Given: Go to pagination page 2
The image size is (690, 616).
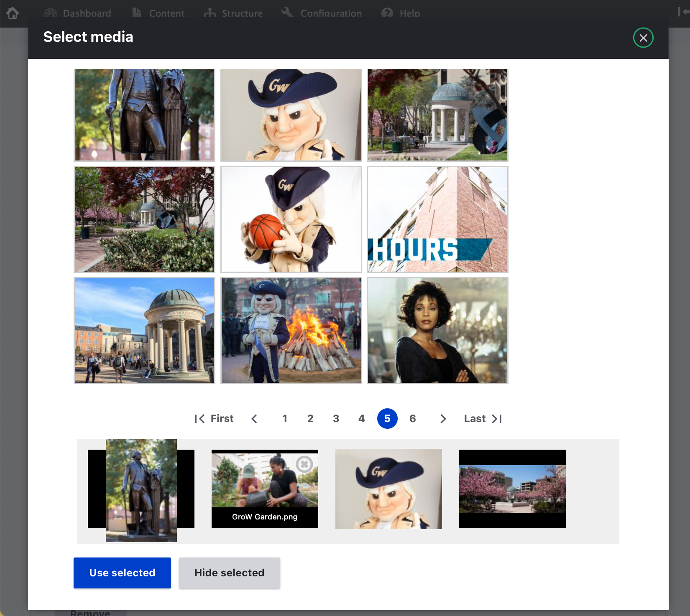Looking at the screenshot, I should tap(310, 418).
